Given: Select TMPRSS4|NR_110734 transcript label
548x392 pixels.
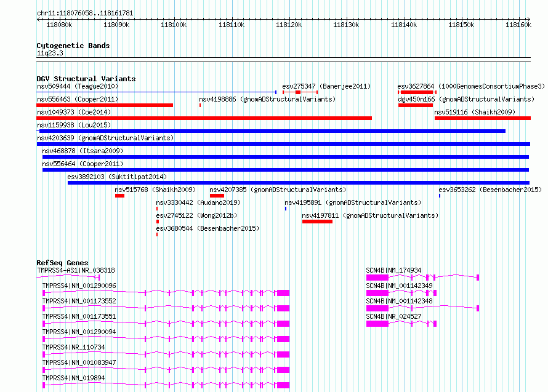Looking at the screenshot, I should pyautogui.click(x=73, y=347).
